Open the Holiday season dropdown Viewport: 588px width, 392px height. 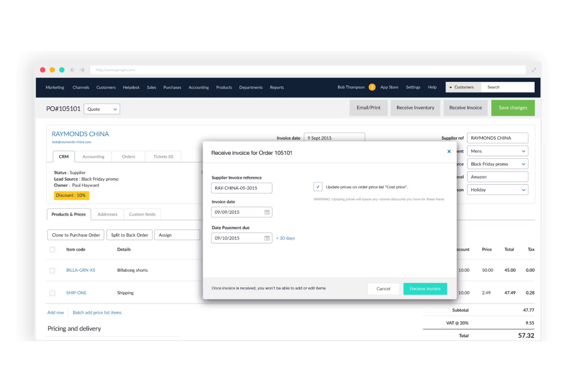tap(497, 189)
